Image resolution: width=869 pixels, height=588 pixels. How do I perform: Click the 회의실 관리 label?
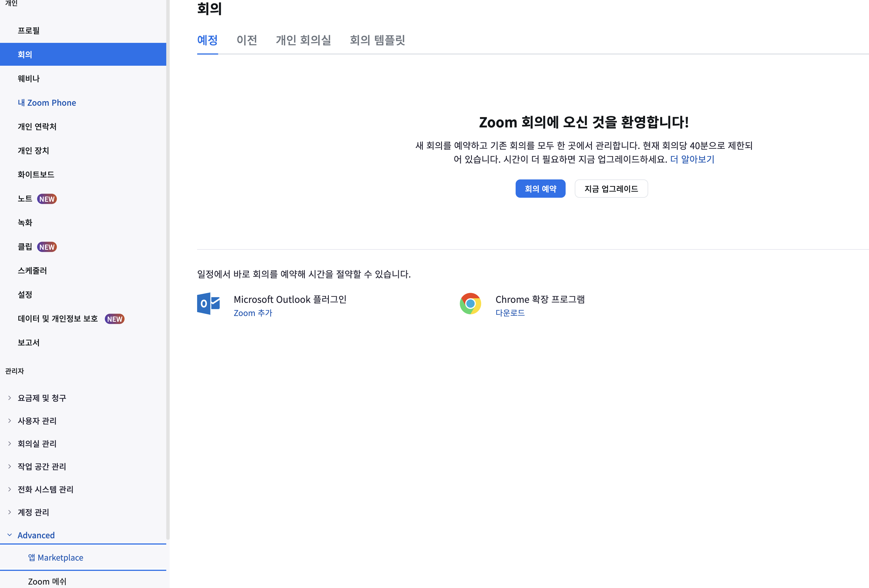tap(37, 444)
